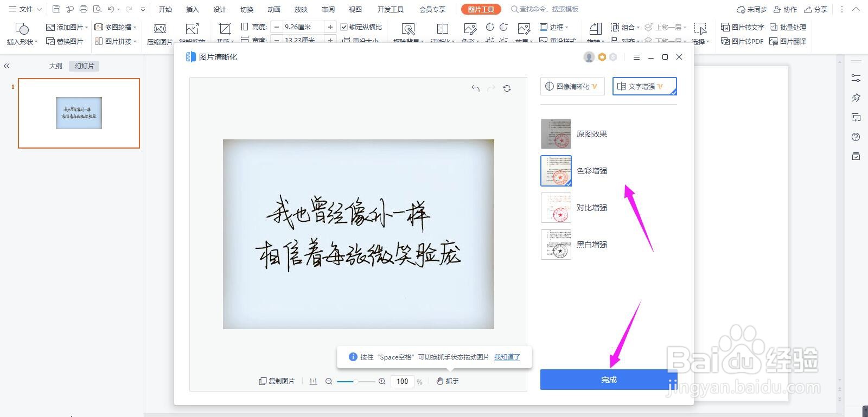Click the zoom-out magnifier in the dialog
This screenshot has width=868, height=417.
tap(329, 381)
